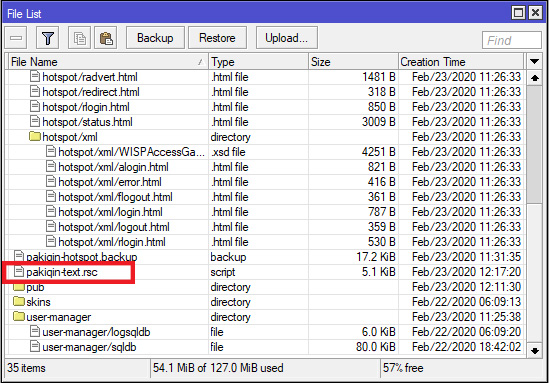The height and width of the screenshot is (383, 549).
Task: Open the column selection dropdown arrow
Action: point(534,62)
